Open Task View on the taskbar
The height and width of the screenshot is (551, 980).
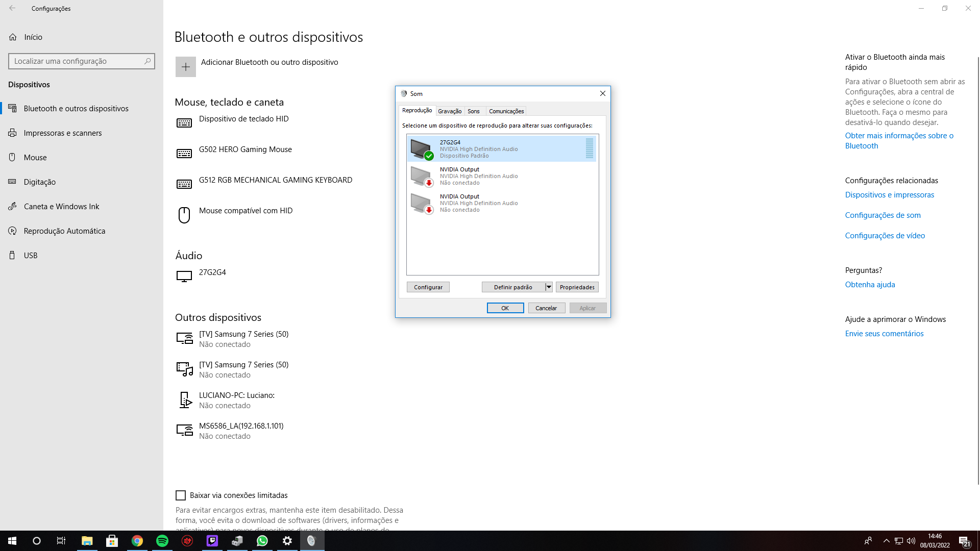(61, 541)
